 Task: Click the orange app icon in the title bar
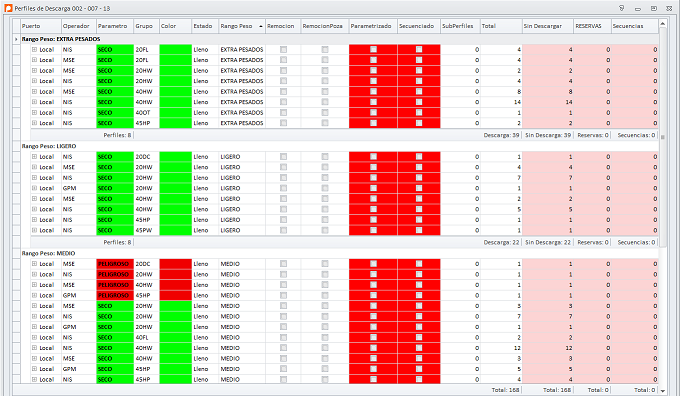coord(8,8)
